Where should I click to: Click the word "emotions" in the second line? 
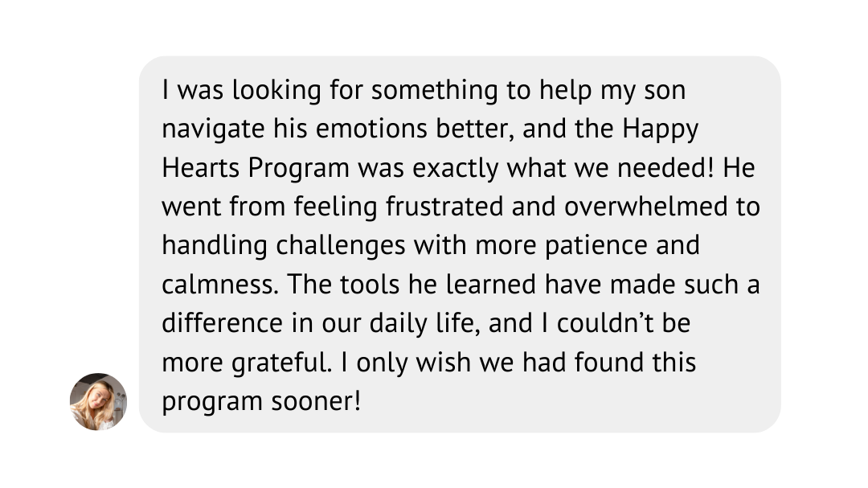point(371,129)
